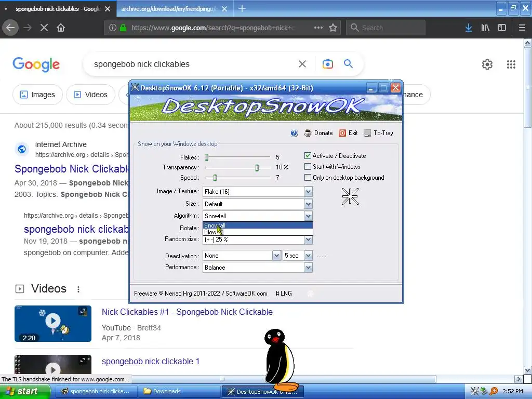
Task: Toggle the Activate / Deactivate checkbox
Action: 308,156
